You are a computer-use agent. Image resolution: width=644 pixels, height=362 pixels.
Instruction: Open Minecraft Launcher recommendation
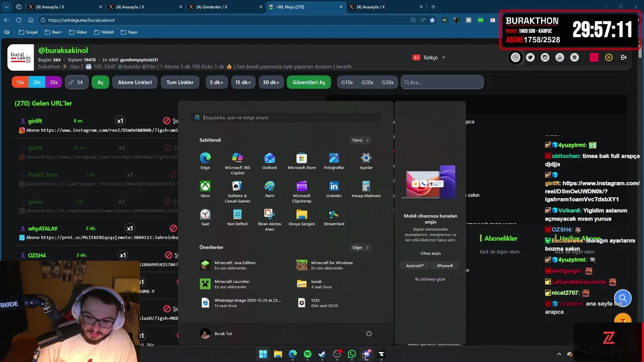pos(240,284)
